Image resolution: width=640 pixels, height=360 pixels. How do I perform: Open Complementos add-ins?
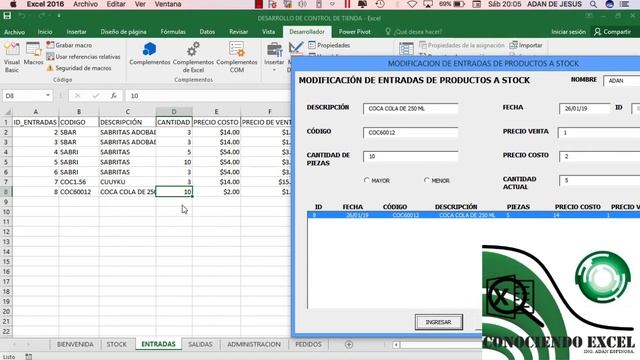[x=149, y=54]
